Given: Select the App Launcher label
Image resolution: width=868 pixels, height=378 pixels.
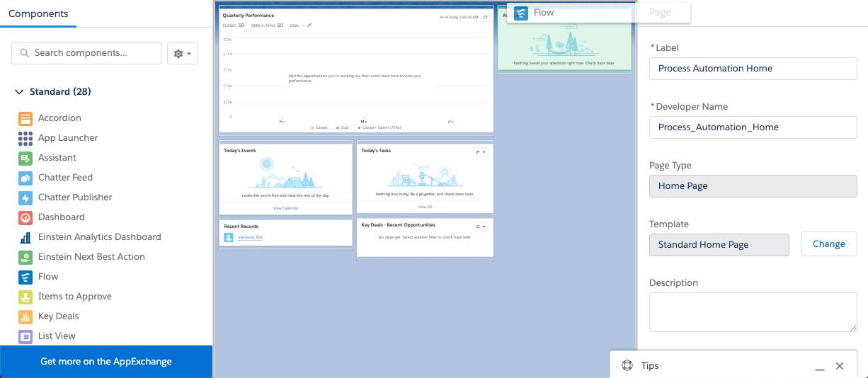Looking at the screenshot, I should pyautogui.click(x=68, y=138).
